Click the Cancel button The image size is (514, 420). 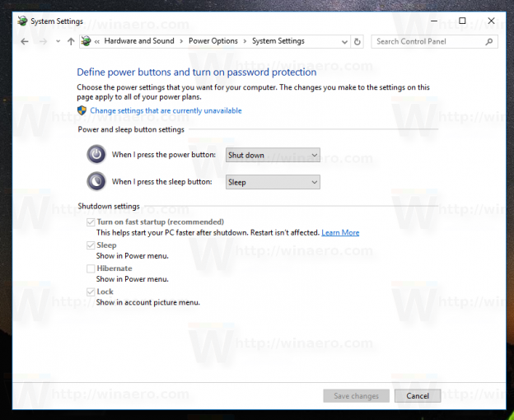click(418, 396)
